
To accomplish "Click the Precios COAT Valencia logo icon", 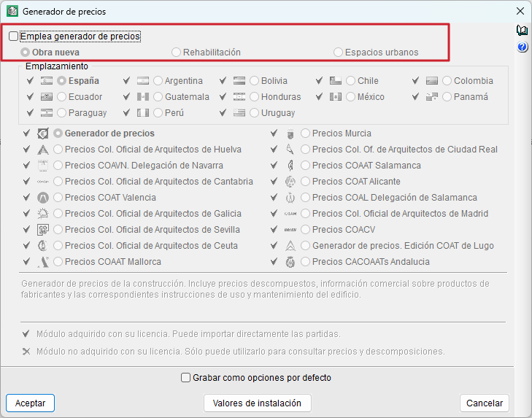I will coord(43,198).
